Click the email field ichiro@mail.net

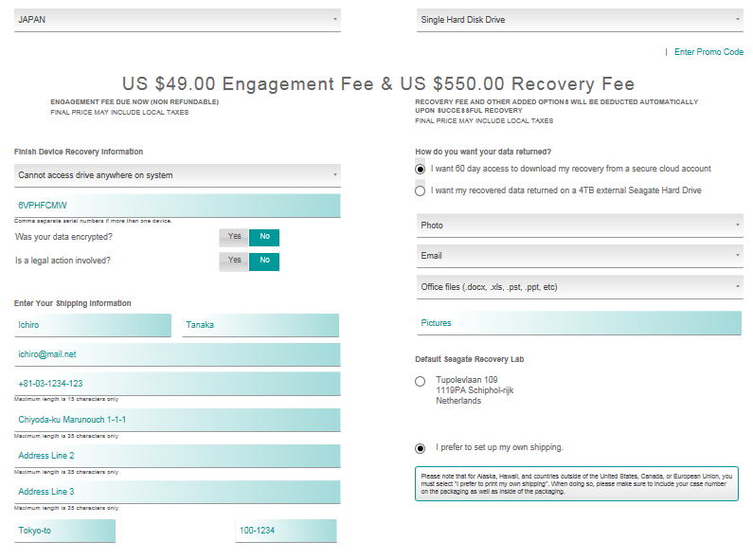[177, 354]
